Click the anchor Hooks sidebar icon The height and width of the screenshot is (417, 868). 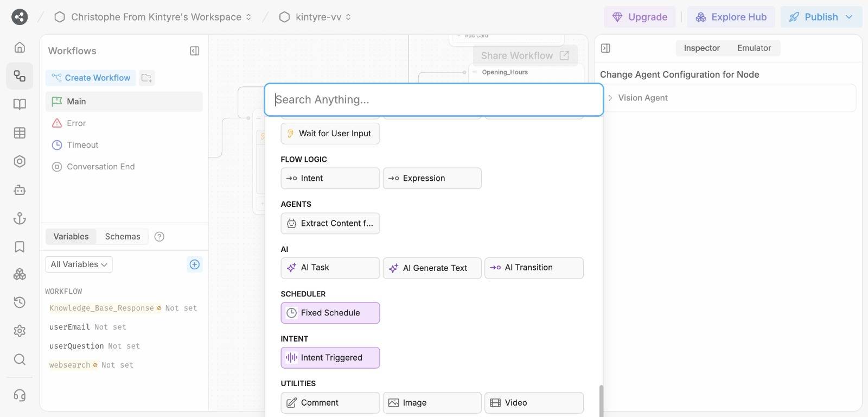coord(20,218)
